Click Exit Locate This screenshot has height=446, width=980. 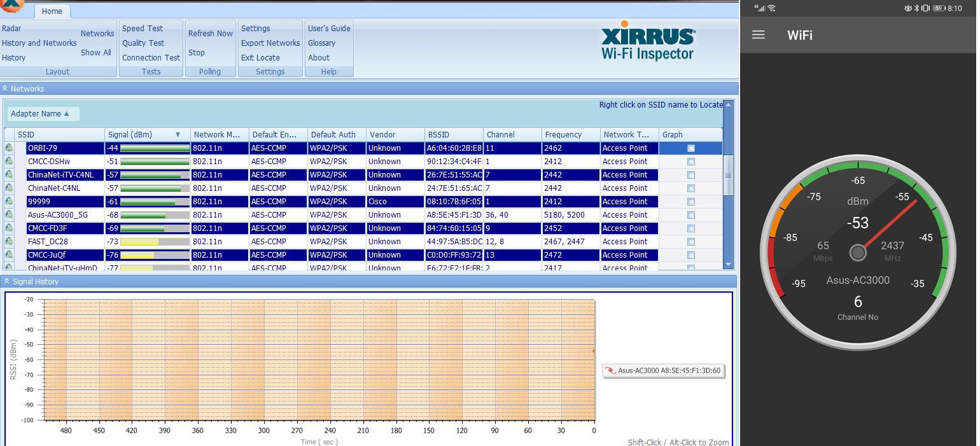click(x=260, y=58)
